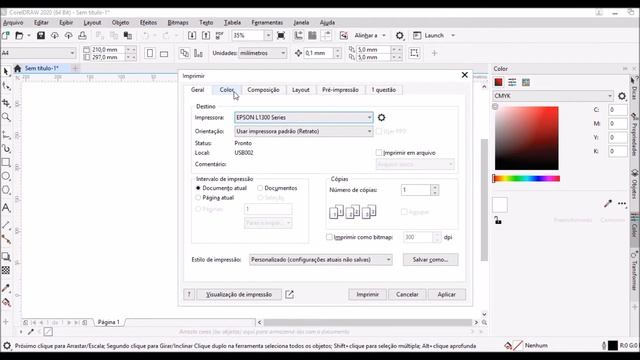Image resolution: width=640 pixels, height=360 pixels.
Task: Switch to the Pré-impressão tab
Action: [x=340, y=90]
